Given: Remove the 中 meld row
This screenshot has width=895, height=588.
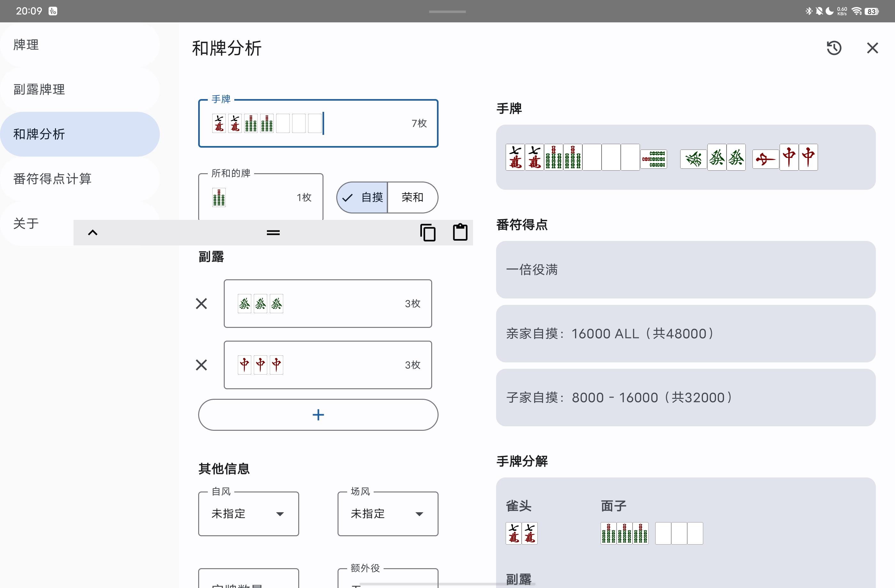Looking at the screenshot, I should 202,365.
